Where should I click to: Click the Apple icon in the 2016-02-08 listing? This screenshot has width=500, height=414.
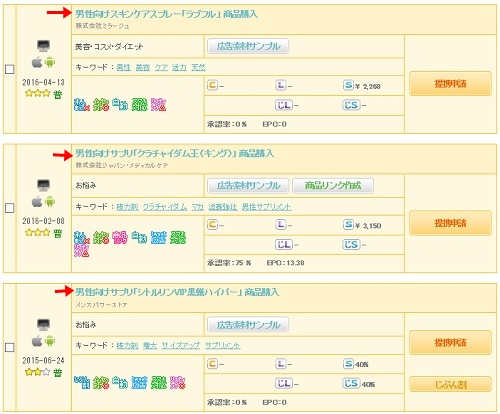click(x=37, y=201)
